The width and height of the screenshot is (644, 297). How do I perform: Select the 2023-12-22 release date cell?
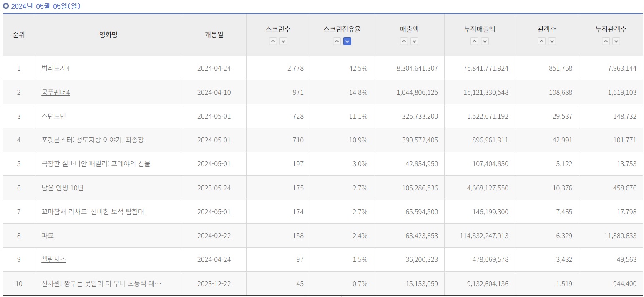click(214, 284)
